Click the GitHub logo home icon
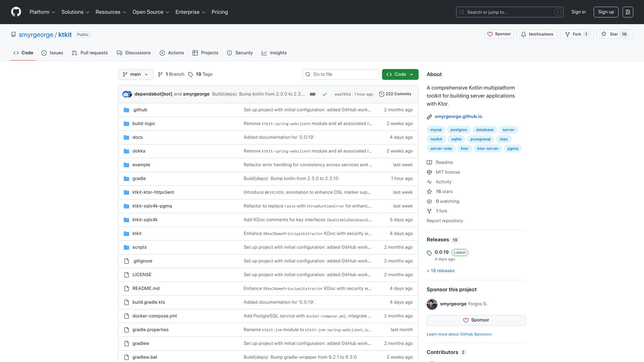The height and width of the screenshot is (362, 644). [16, 12]
